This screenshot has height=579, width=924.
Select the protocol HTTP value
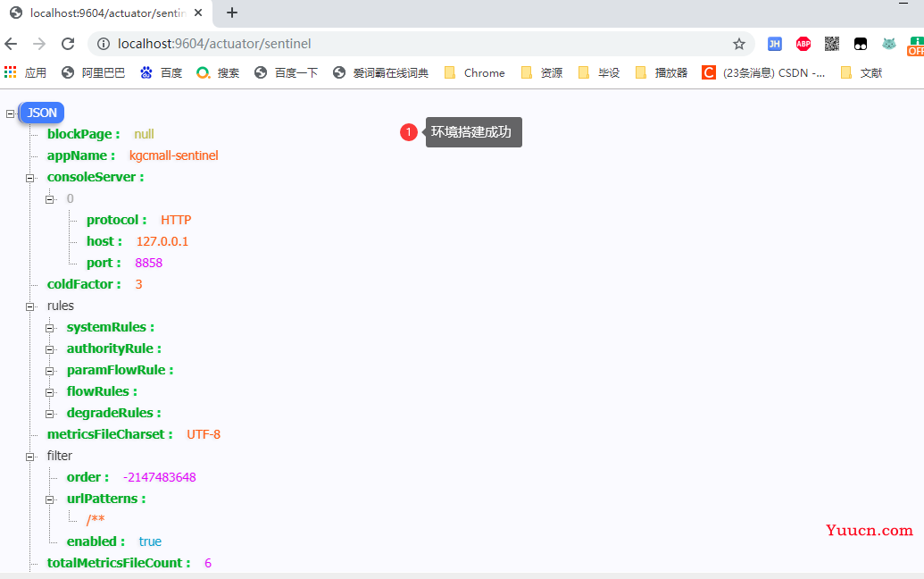tap(176, 220)
